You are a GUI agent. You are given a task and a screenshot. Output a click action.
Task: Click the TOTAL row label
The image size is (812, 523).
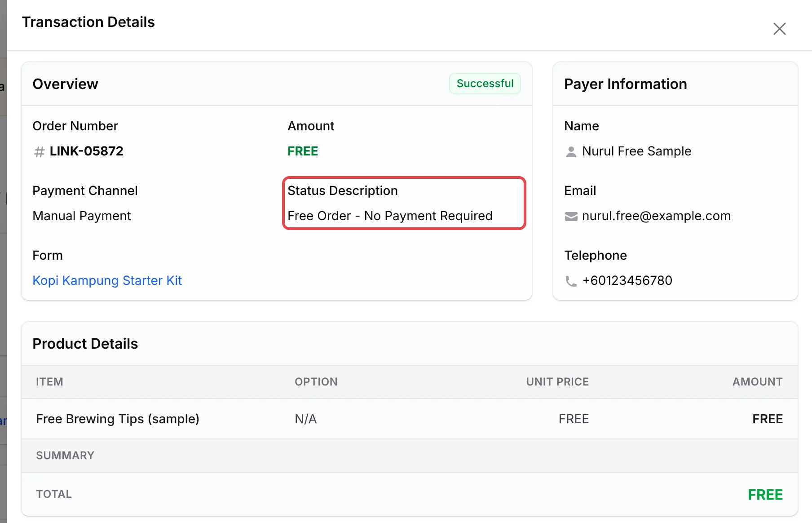pyautogui.click(x=54, y=494)
